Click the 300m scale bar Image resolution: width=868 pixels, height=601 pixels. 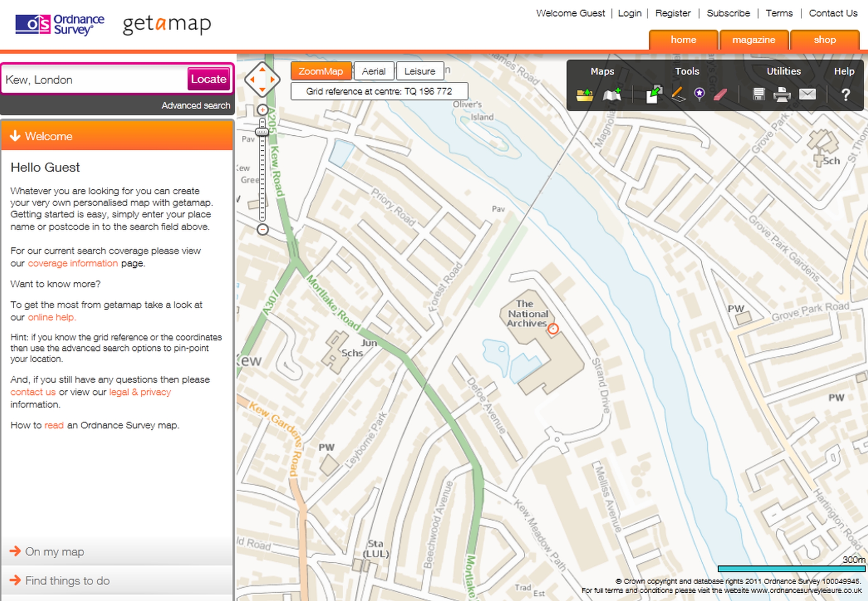pyautogui.click(x=791, y=569)
